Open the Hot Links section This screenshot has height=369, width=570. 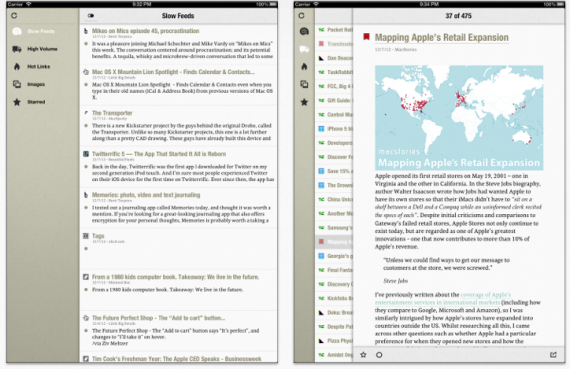tap(32, 67)
